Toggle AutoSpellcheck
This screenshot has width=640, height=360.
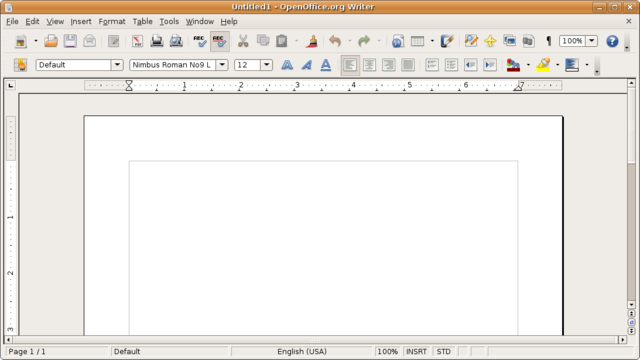pos(220,41)
